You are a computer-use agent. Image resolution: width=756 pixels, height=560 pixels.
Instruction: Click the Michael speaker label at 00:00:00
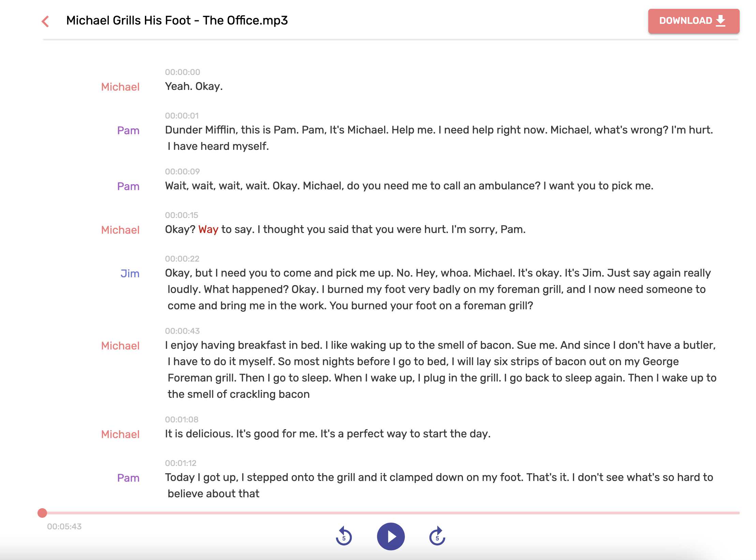(120, 87)
